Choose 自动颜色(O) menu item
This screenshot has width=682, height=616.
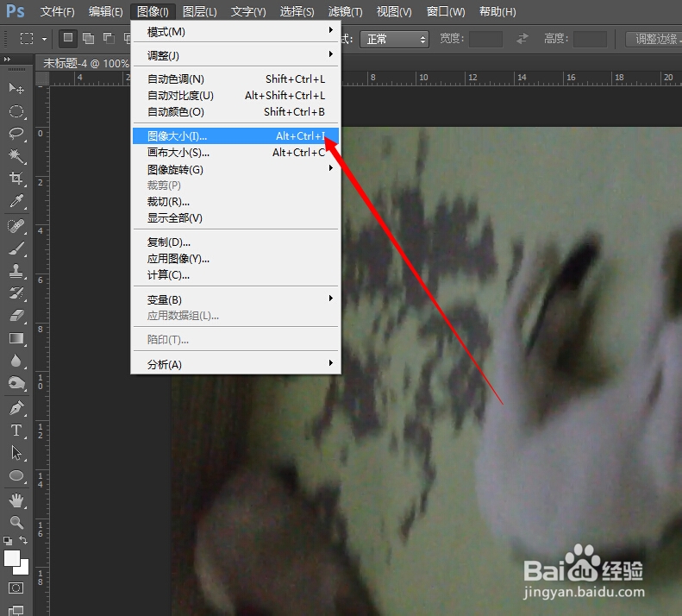tap(235, 112)
